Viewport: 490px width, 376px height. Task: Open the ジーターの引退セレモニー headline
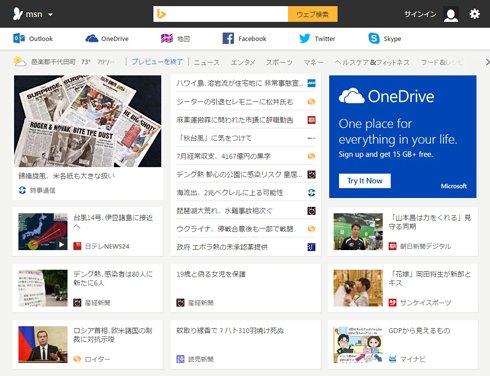[x=235, y=101]
